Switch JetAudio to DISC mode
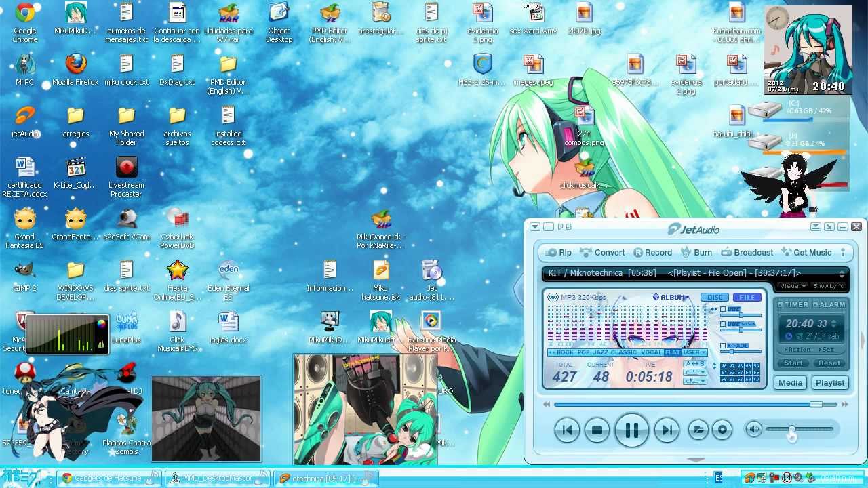The height and width of the screenshot is (488, 868). click(x=715, y=297)
